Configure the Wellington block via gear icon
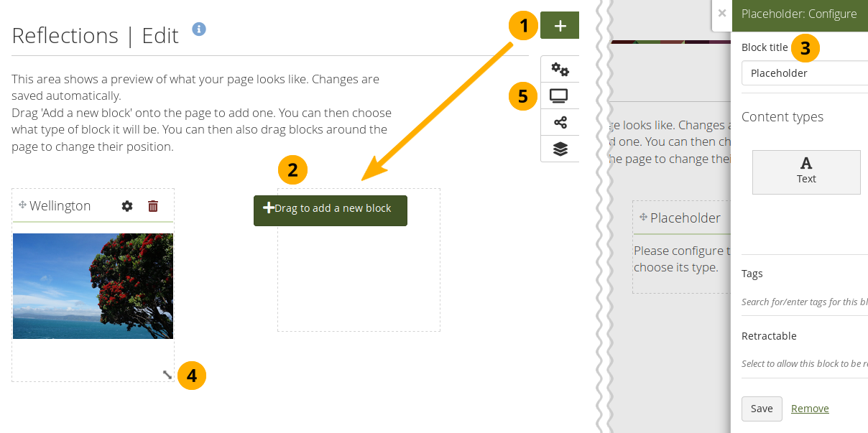 click(x=127, y=206)
